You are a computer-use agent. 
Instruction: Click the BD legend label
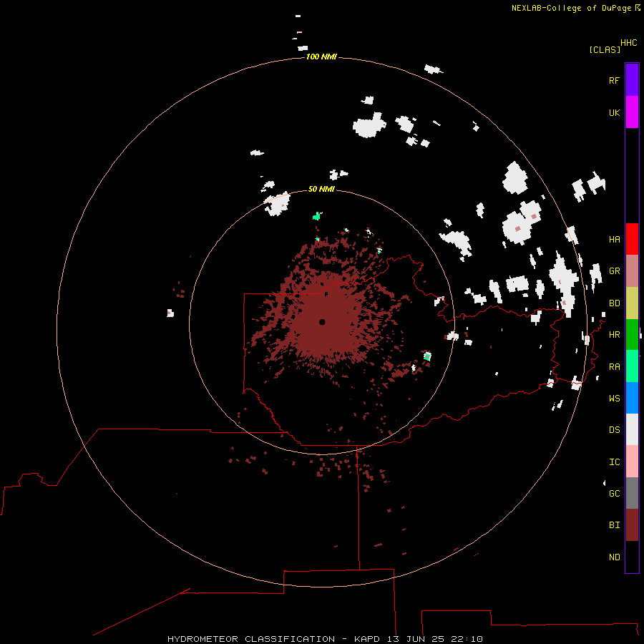614,303
